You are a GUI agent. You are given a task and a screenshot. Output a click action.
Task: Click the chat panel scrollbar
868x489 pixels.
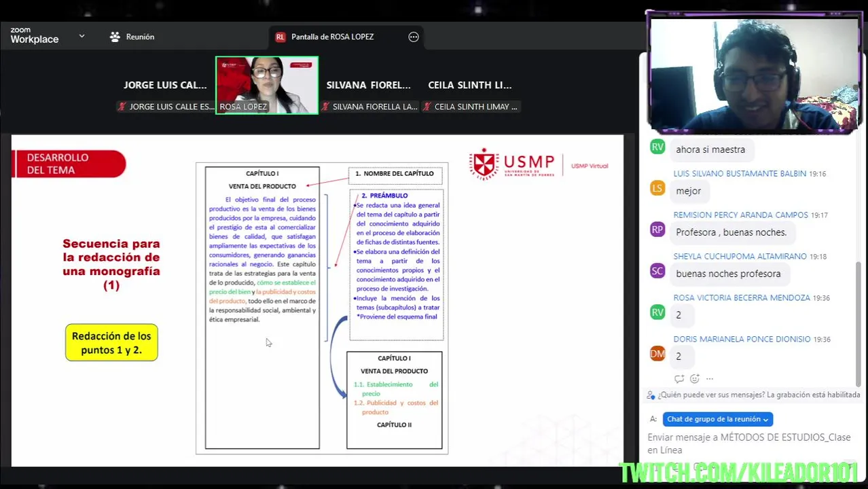pyautogui.click(x=858, y=325)
